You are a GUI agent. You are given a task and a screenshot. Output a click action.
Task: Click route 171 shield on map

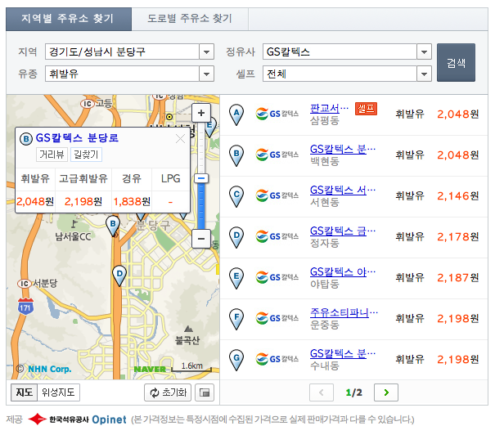[x=25, y=307]
